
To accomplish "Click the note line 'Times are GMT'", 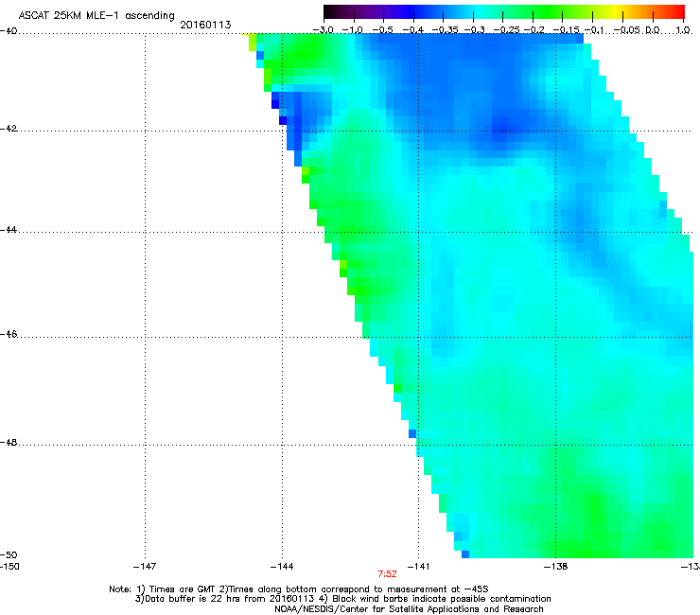I will (182, 589).
